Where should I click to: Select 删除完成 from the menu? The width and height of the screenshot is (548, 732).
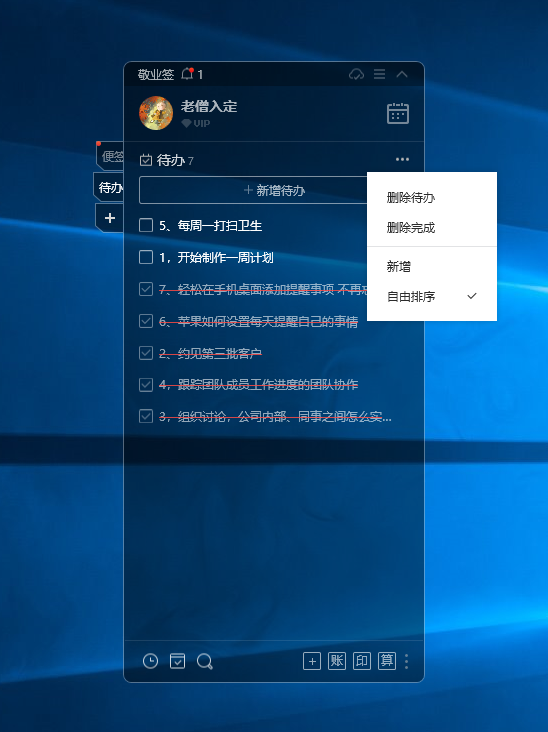point(432,228)
